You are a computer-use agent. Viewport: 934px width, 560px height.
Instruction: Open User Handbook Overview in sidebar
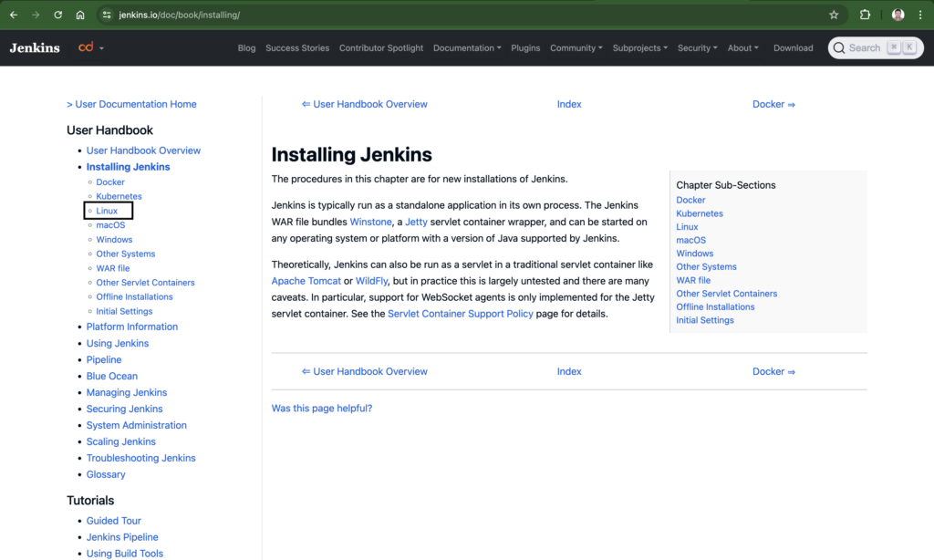point(143,150)
